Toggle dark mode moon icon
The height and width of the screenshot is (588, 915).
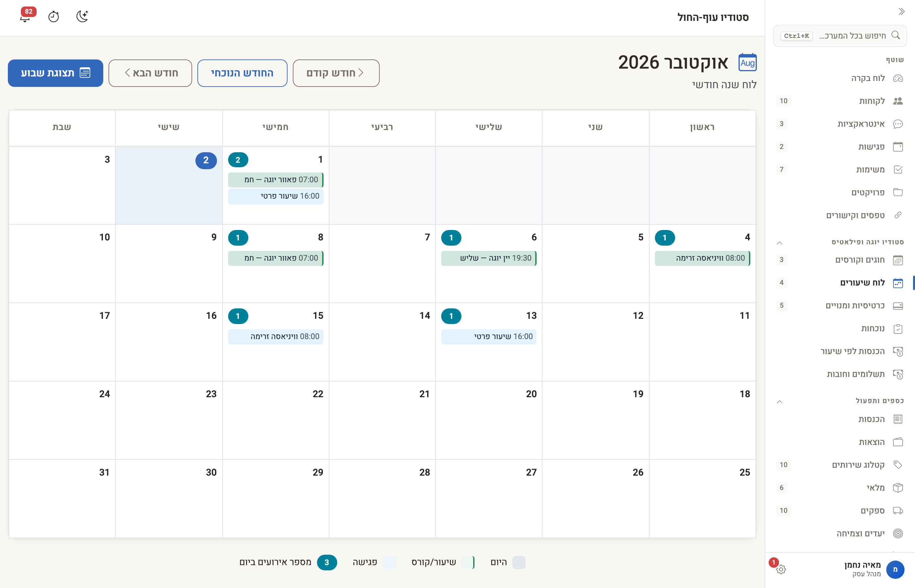tap(82, 16)
